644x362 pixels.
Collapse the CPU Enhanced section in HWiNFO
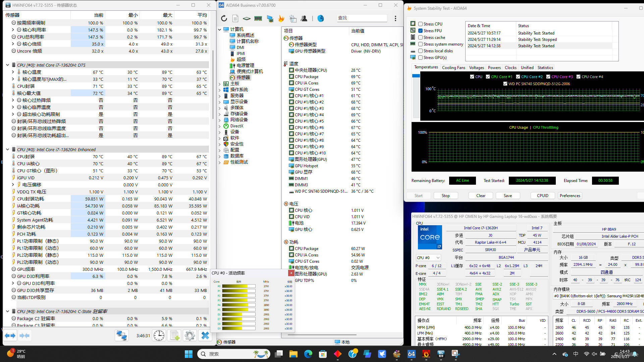[x=7, y=149]
